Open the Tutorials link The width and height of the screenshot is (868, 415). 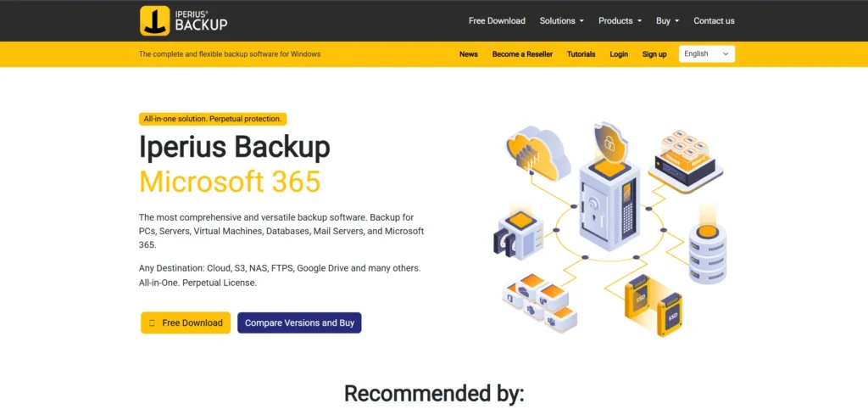pos(581,54)
